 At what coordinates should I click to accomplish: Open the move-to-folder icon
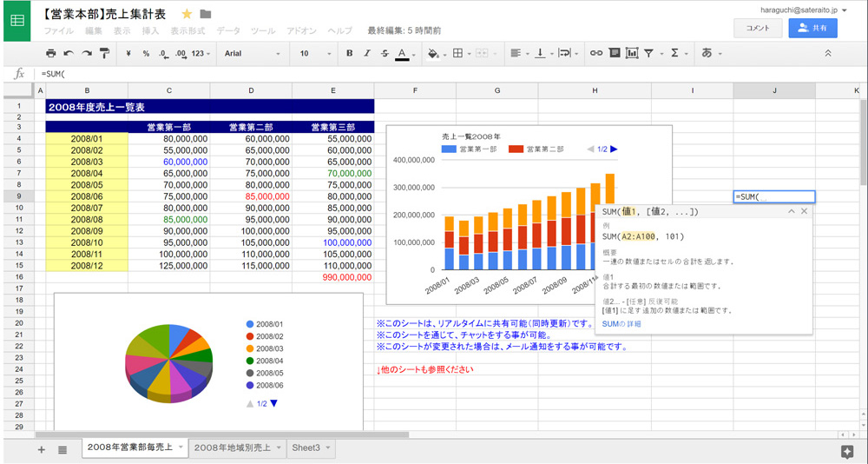point(206,14)
